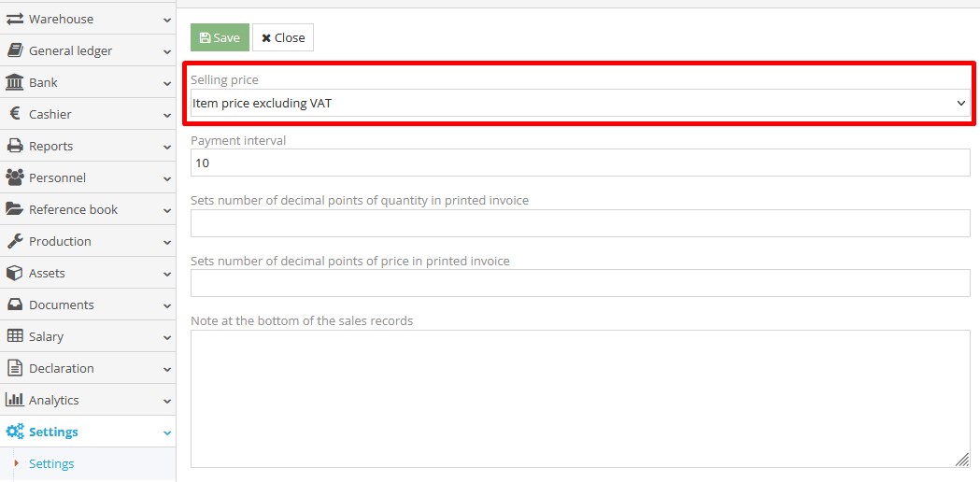Click the Bank building icon
Screen dimensions: 980x482
click(15, 82)
